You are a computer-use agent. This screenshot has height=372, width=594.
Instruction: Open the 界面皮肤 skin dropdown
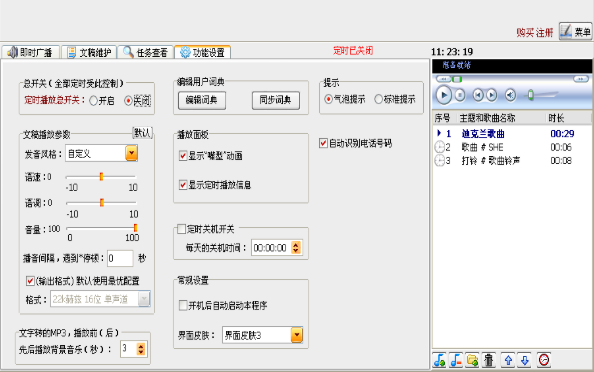click(297, 335)
